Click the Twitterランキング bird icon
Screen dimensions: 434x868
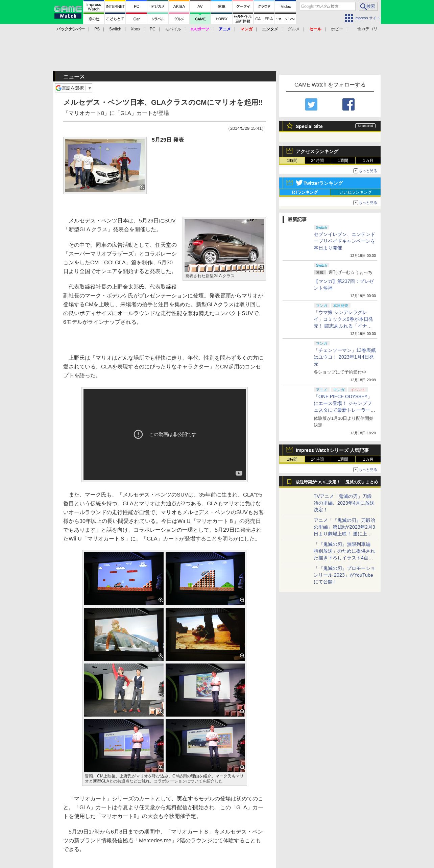(299, 183)
